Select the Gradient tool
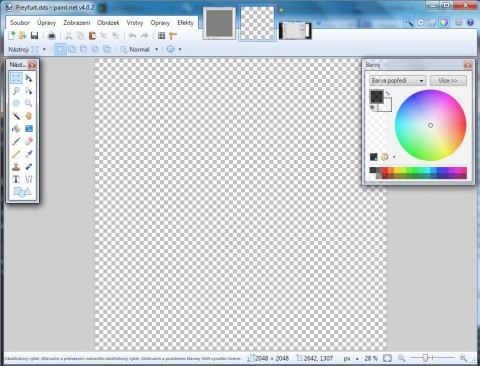Screen dimensions: 480x366 (x=29, y=128)
